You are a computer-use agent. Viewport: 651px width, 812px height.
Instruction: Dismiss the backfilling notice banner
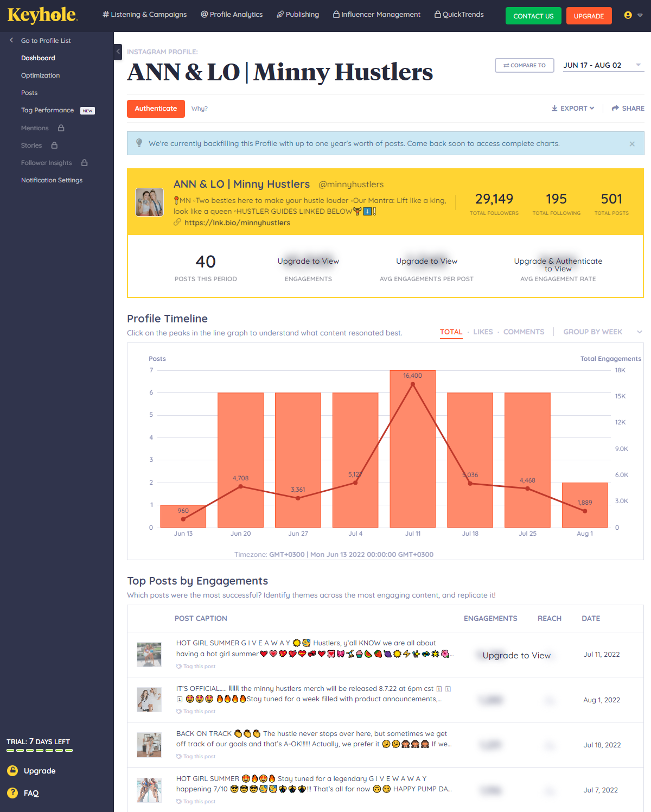(x=632, y=144)
